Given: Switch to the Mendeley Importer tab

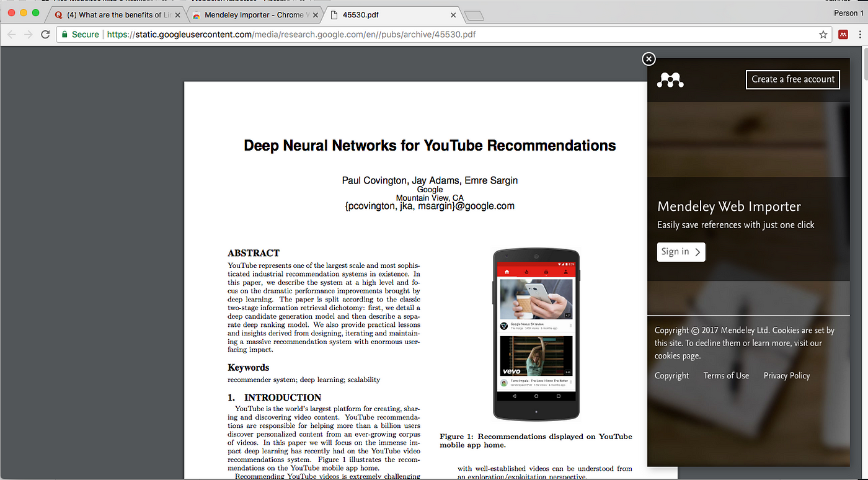Looking at the screenshot, I should pyautogui.click(x=254, y=15).
